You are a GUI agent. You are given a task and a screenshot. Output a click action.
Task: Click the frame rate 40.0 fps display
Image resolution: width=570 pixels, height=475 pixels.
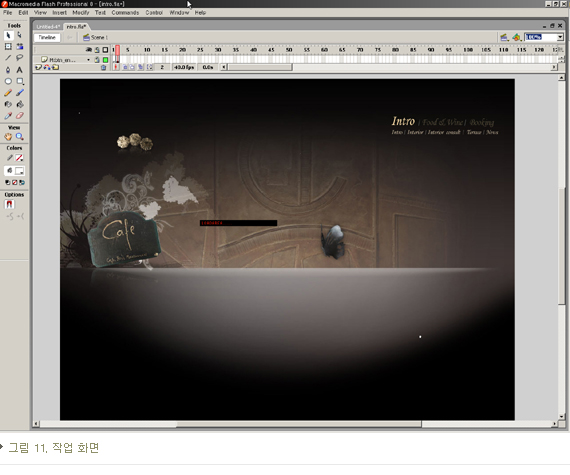pos(184,67)
